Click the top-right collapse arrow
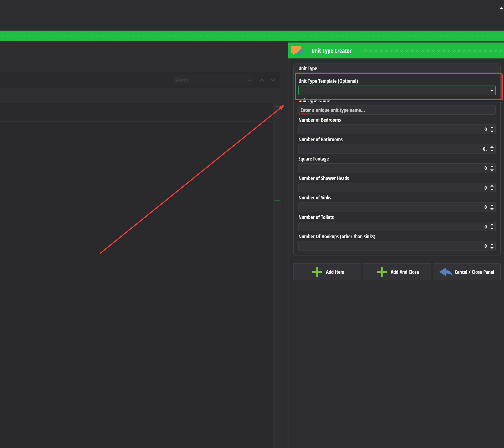The image size is (504, 448). tap(501, 8)
